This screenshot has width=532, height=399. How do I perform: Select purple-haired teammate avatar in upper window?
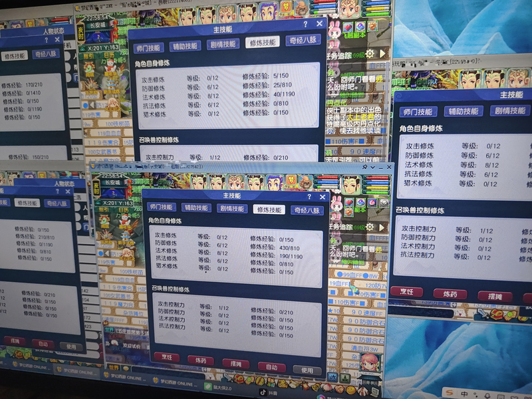point(269,11)
